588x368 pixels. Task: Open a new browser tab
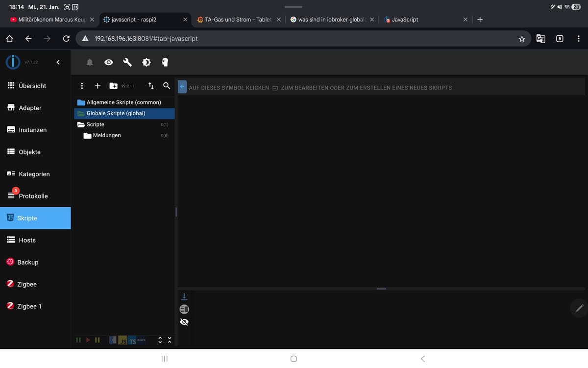point(480,20)
